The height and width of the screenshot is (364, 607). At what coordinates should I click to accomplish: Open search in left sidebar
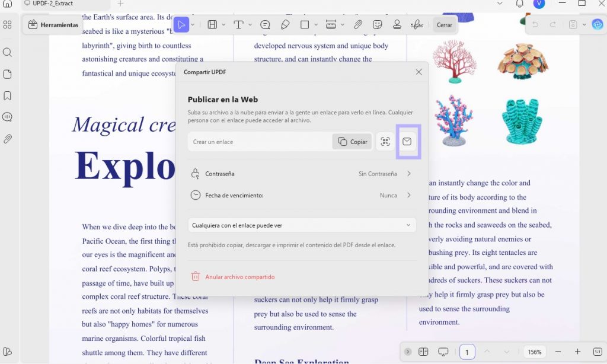point(7,52)
